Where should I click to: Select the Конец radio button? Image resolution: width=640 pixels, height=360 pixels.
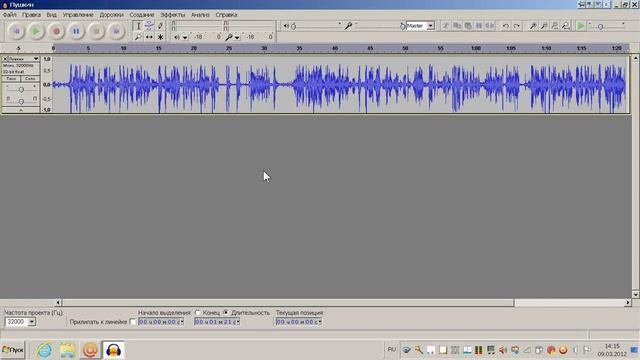(198, 313)
